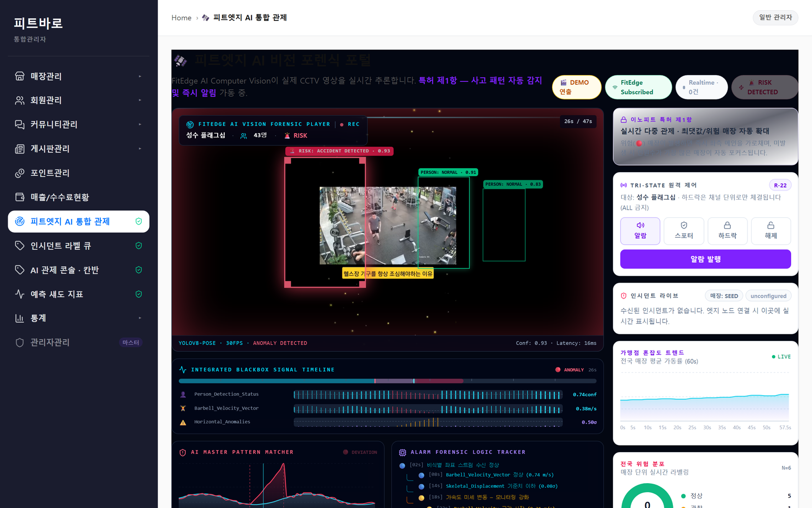Click the RISK: ACCIDENT DETECTED bounding box label
This screenshot has width=812, height=508.
(340, 151)
